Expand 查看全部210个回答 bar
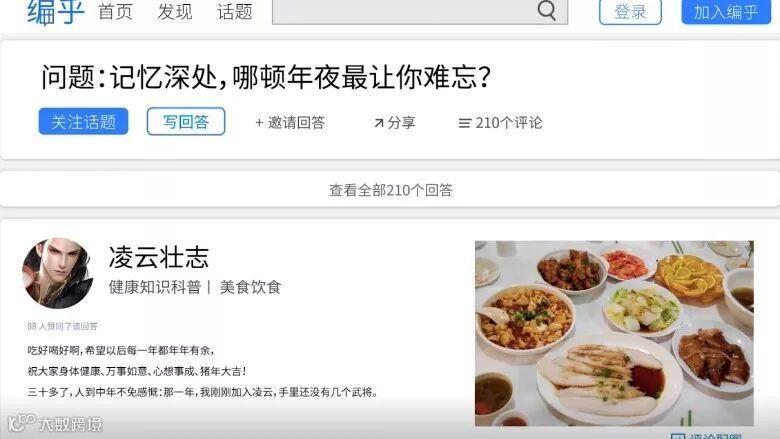The image size is (780, 439). (x=390, y=189)
